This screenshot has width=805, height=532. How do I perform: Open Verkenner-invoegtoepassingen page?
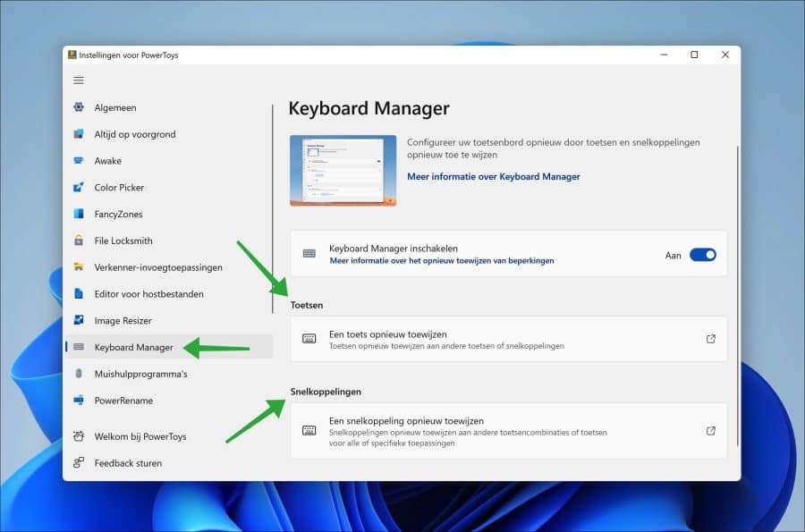169,267
